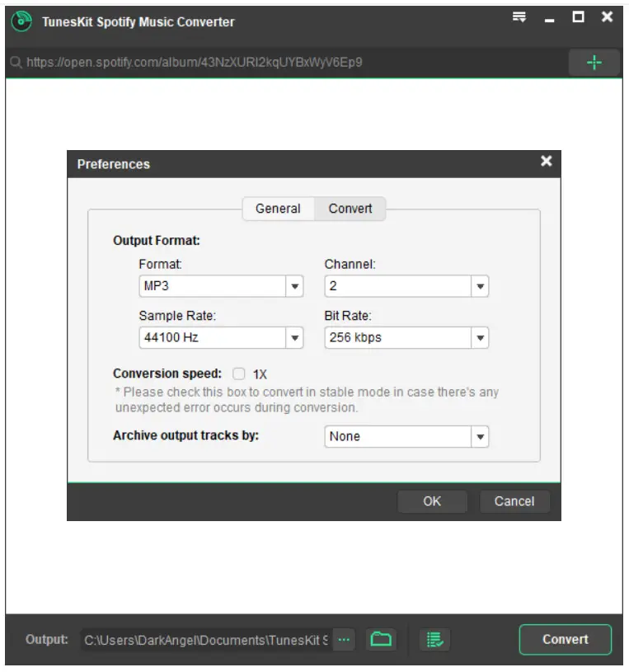629x672 pixels.
Task: Close the Preferences dialog with X
Action: click(546, 161)
